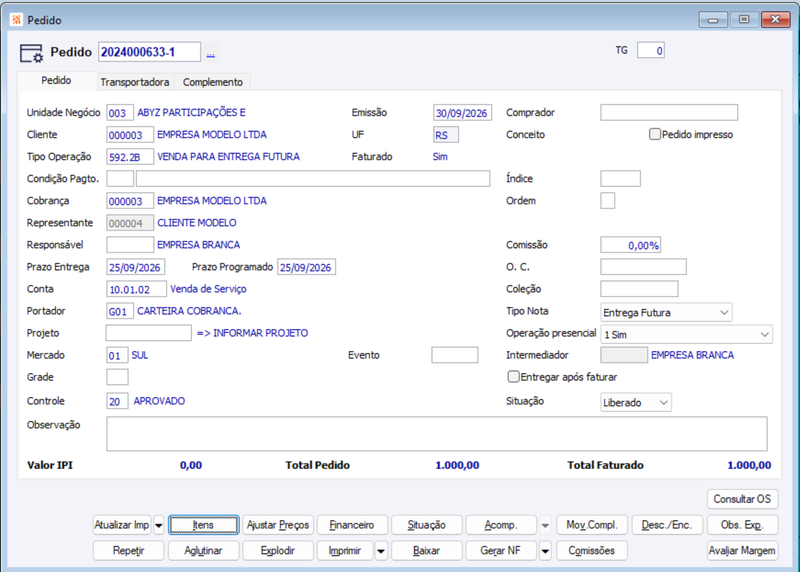Expand the Operação presencial combo box
The height and width of the screenshot is (572, 800).
tap(686, 334)
